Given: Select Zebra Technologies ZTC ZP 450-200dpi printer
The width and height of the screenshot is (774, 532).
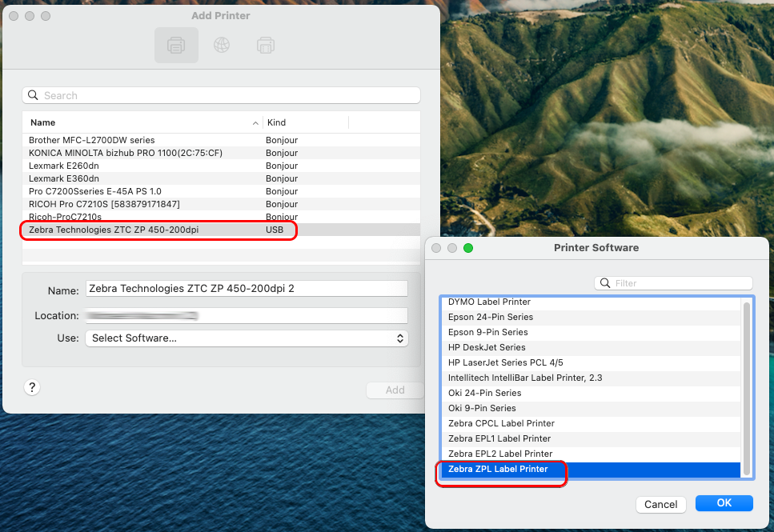Looking at the screenshot, I should pos(221,230).
